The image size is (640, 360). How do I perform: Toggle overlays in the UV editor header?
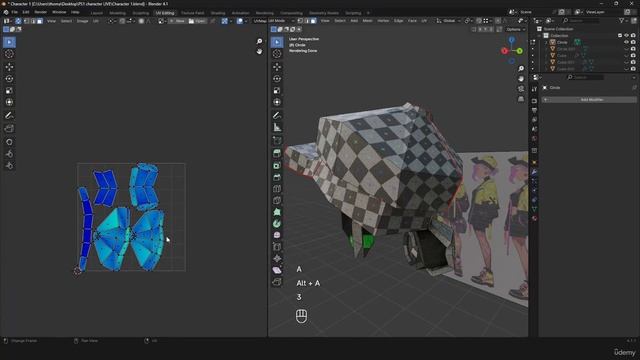(x=240, y=21)
